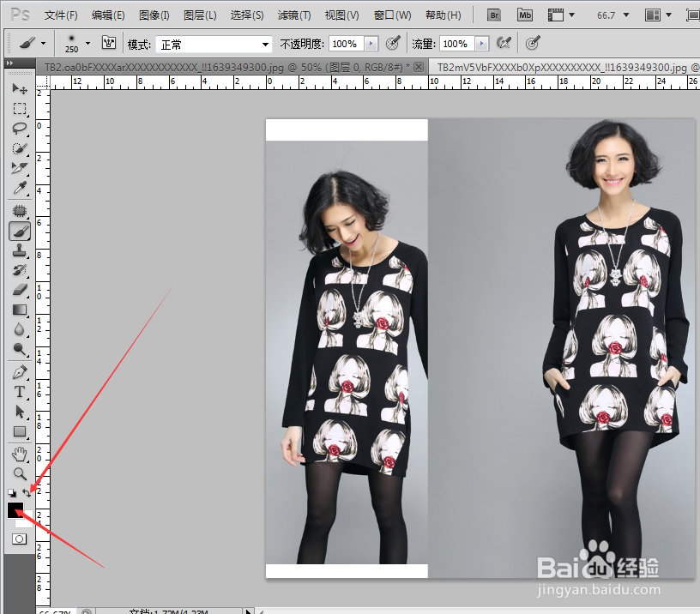Launch Mini Bridge with Mb button
The height and width of the screenshot is (614, 700).
(x=524, y=15)
